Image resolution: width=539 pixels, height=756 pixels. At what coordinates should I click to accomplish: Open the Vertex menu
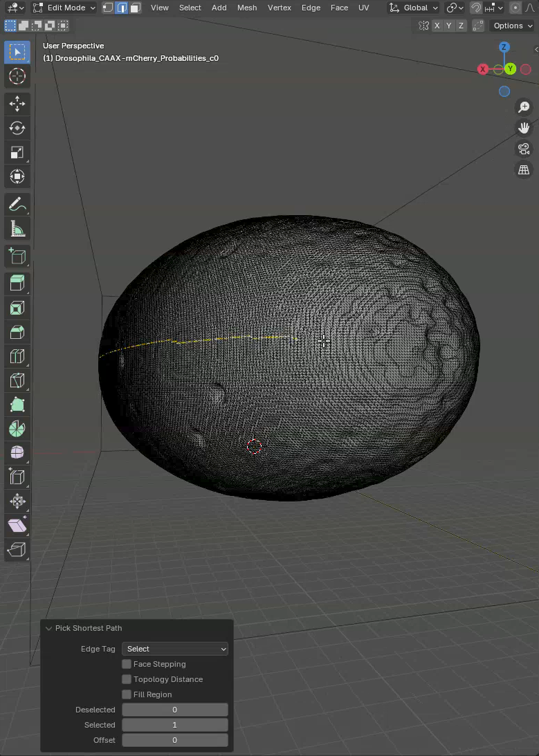tap(280, 8)
